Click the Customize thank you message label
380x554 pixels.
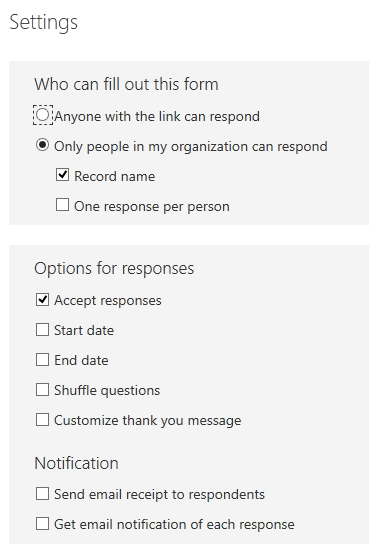148,420
